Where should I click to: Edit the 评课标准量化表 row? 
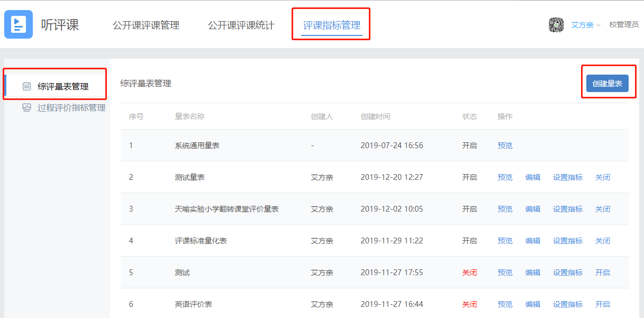532,241
